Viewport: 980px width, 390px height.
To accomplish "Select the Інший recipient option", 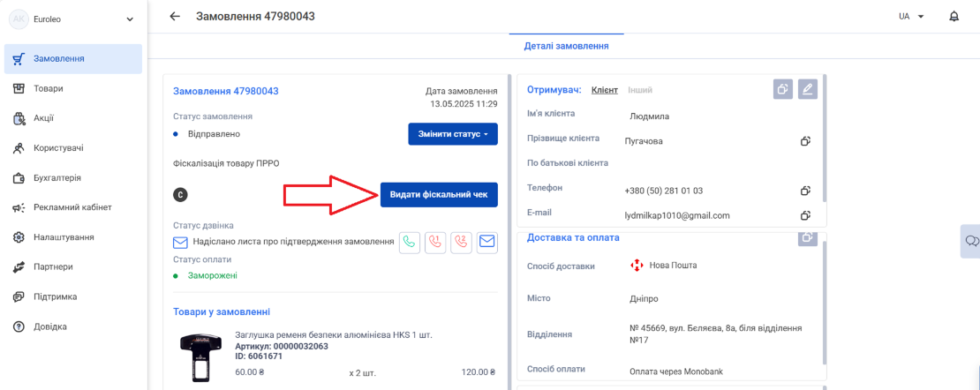I will tap(640, 90).
